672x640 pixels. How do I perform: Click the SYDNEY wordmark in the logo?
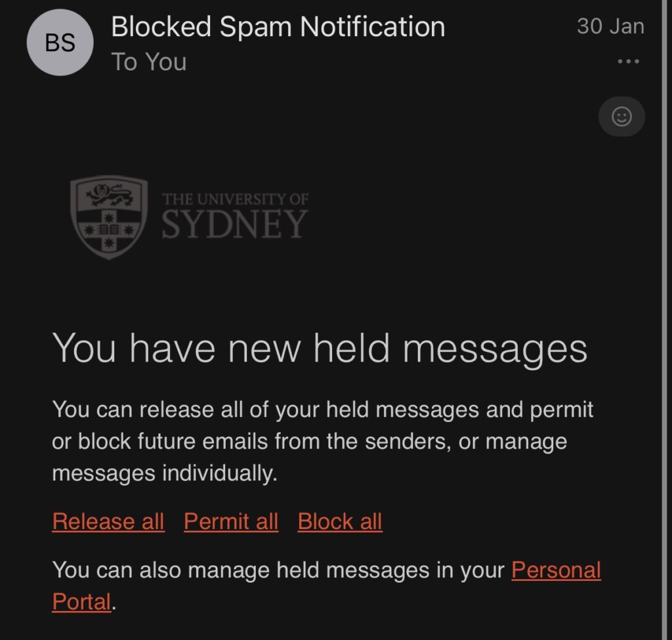(235, 224)
